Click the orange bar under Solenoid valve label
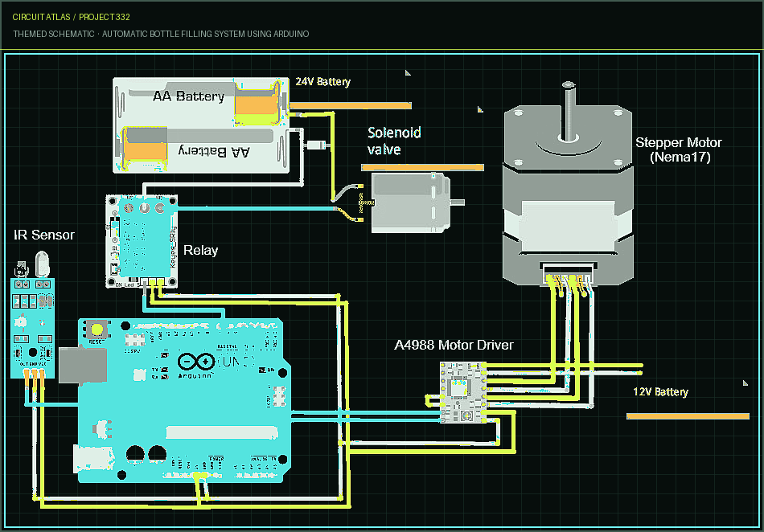The height and width of the screenshot is (532, 764). pos(422,167)
